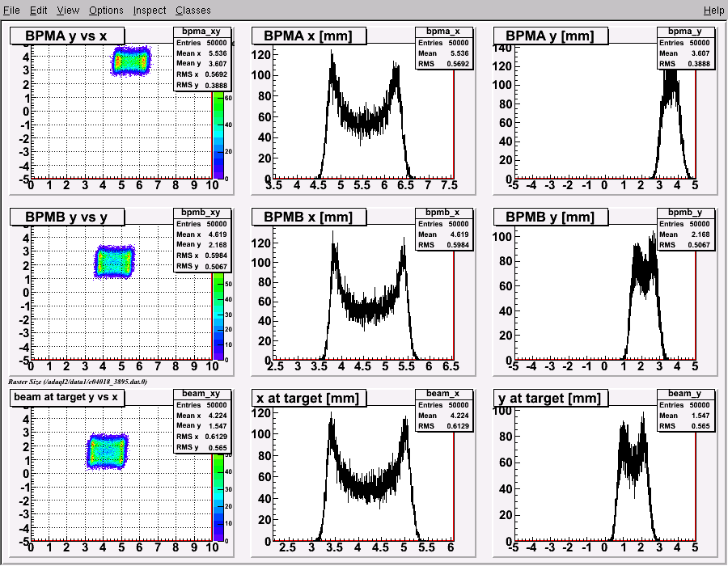Image resolution: width=728 pixels, height=566 pixels.
Task: Open the Help menu
Action: pyautogui.click(x=713, y=11)
